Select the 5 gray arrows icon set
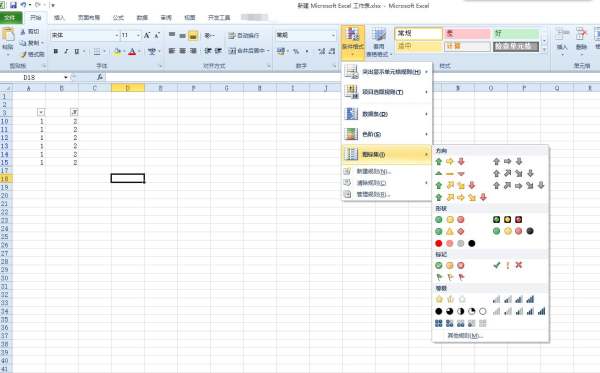The width and height of the screenshot is (600, 373). pyautogui.click(x=518, y=186)
